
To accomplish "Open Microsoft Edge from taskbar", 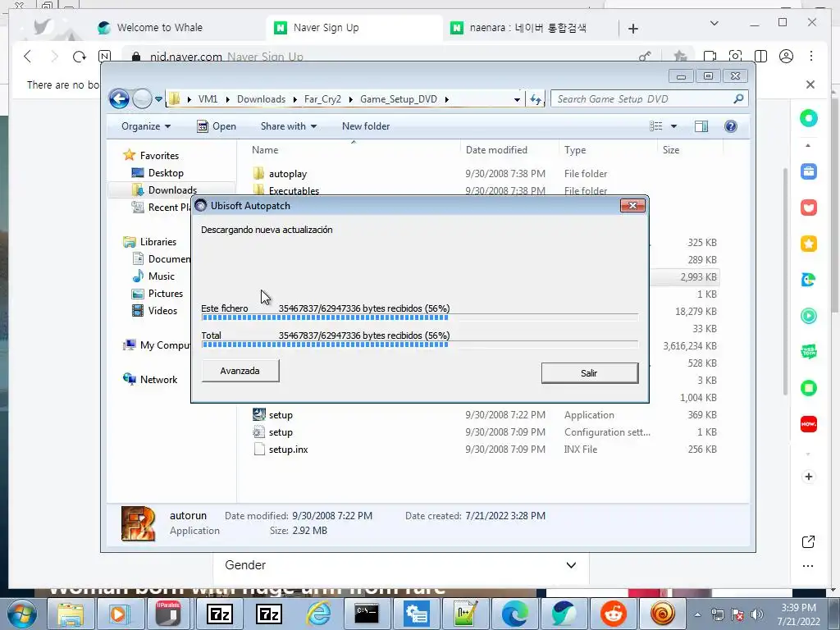I will [x=514, y=614].
